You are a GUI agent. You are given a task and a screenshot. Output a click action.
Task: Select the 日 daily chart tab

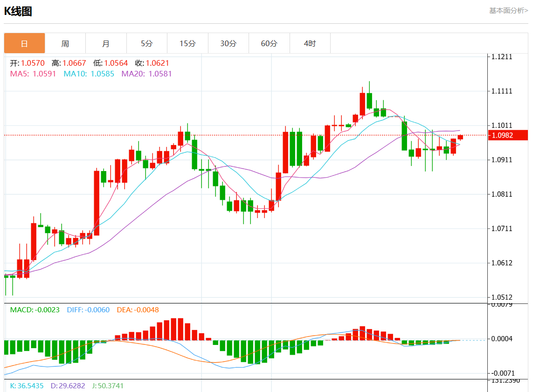click(25, 43)
